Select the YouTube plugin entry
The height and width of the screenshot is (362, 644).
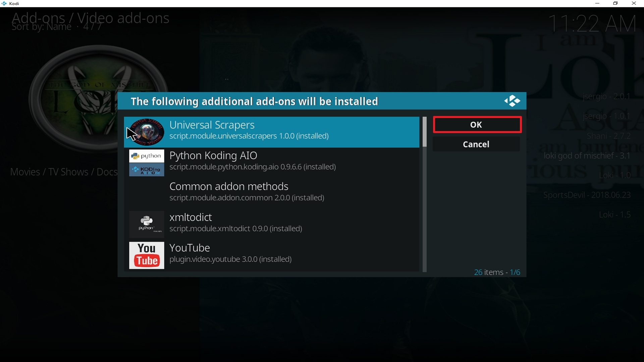click(272, 255)
